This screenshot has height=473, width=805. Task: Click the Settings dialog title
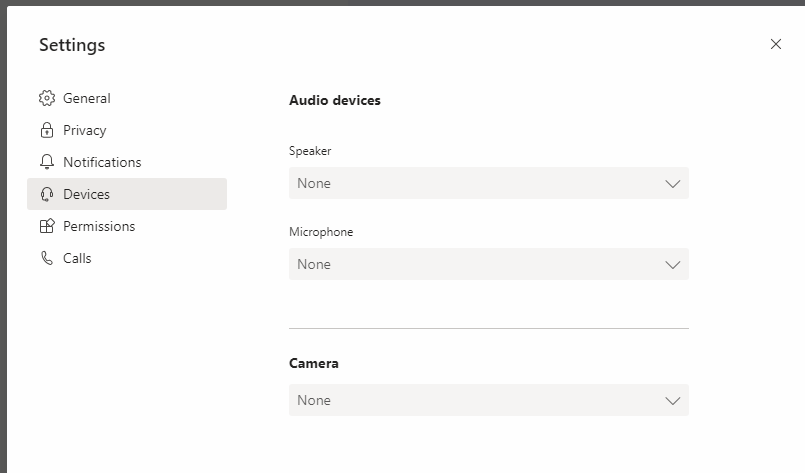click(72, 45)
